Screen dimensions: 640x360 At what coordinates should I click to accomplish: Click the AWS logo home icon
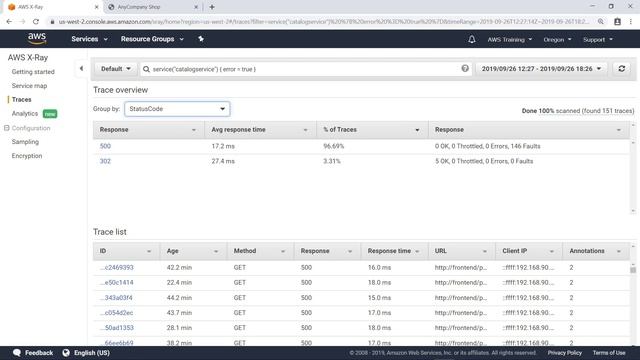pos(37,39)
